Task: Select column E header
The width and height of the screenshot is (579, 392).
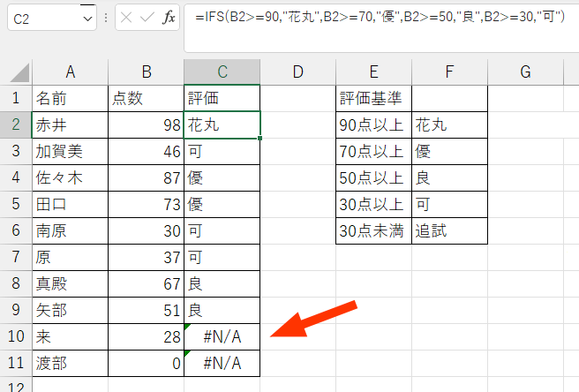Action: 373,72
